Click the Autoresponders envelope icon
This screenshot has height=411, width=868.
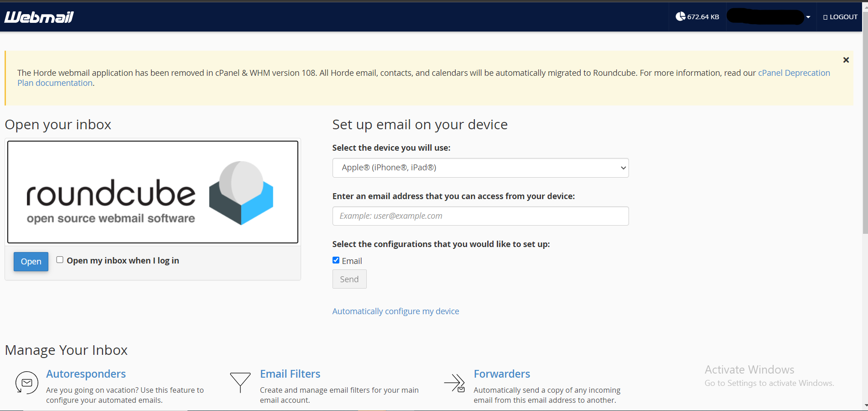click(27, 383)
